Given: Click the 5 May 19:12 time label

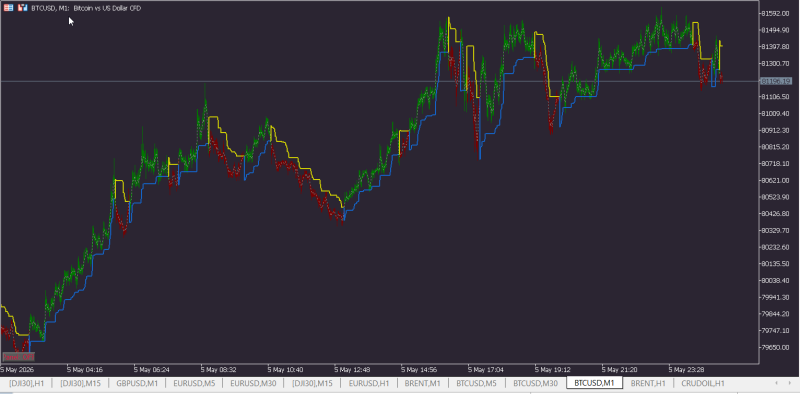Looking at the screenshot, I should pos(553,370).
